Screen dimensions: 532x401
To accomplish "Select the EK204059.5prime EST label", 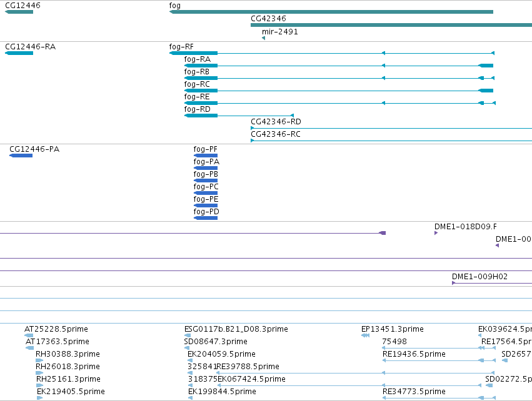I will pyautogui.click(x=221, y=354).
